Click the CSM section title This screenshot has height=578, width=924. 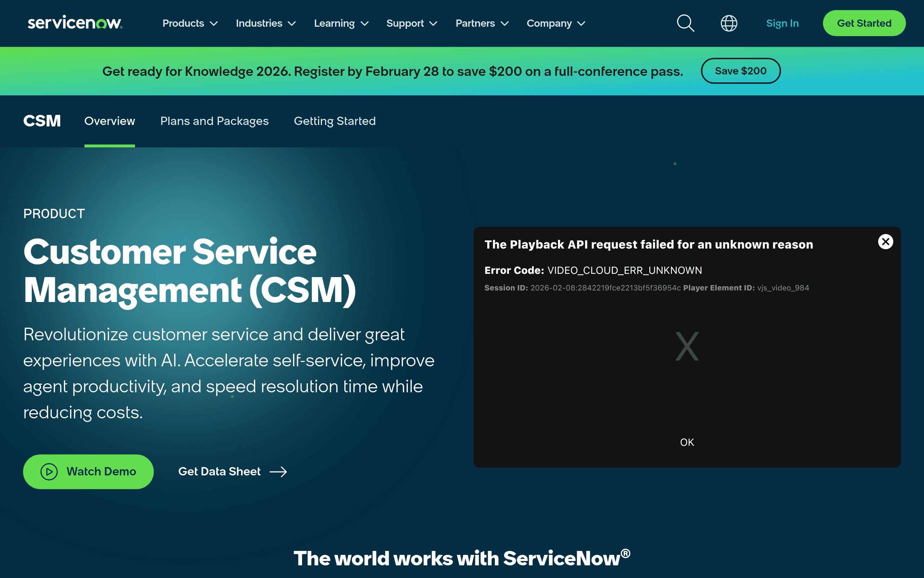click(42, 121)
